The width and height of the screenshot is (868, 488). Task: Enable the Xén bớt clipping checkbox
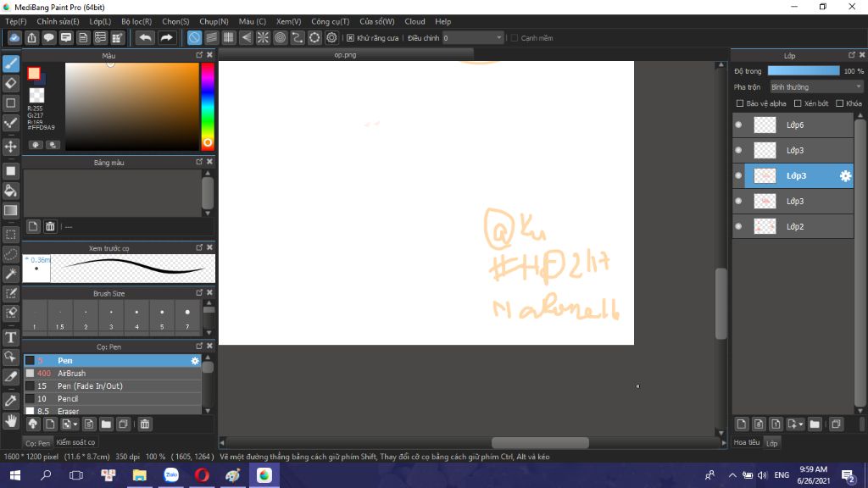(x=798, y=103)
